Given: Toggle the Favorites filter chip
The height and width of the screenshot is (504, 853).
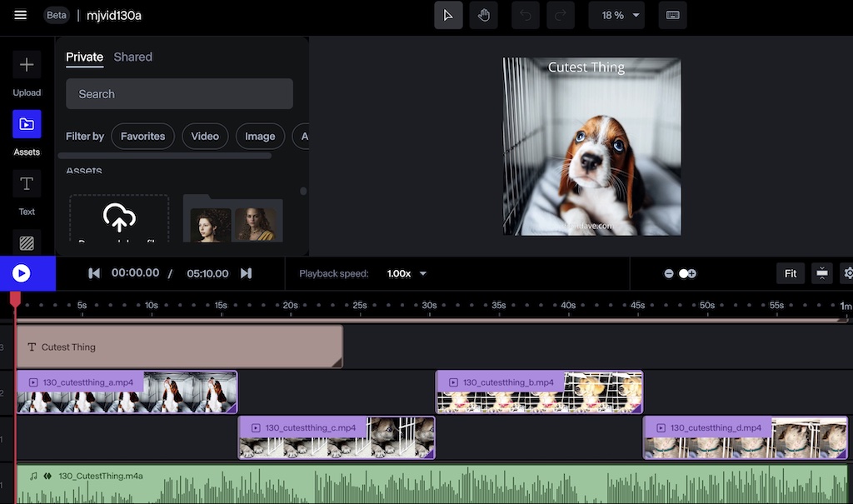Looking at the screenshot, I should (x=142, y=137).
